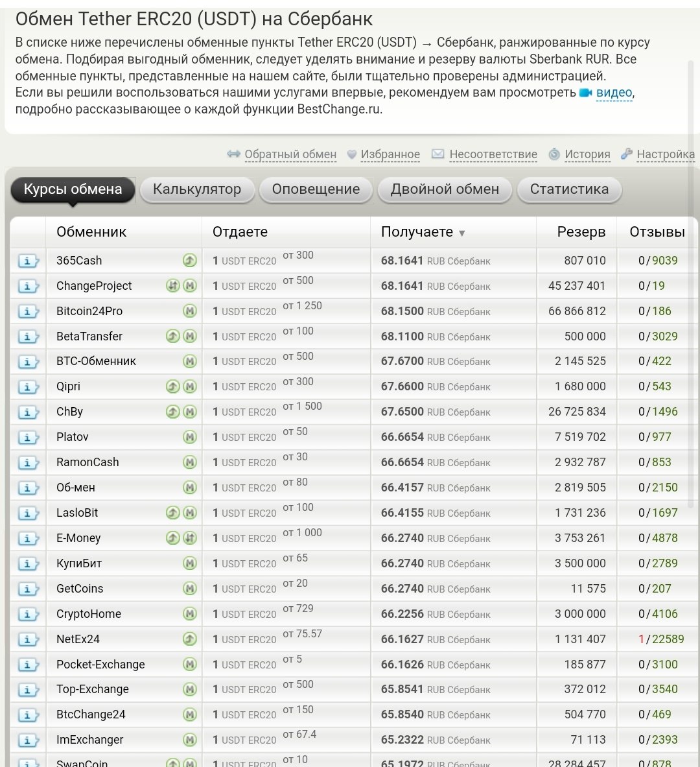Open info icon for ChBy row
The height and width of the screenshot is (767, 700).
[x=28, y=412]
